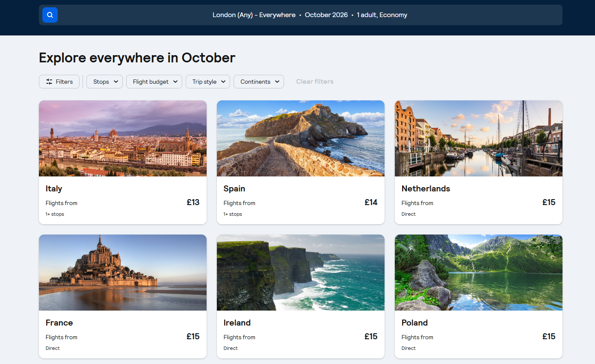Viewport: 595px width, 364px height.
Task: Click the £15 price for Netherlands
Action: [x=549, y=202]
